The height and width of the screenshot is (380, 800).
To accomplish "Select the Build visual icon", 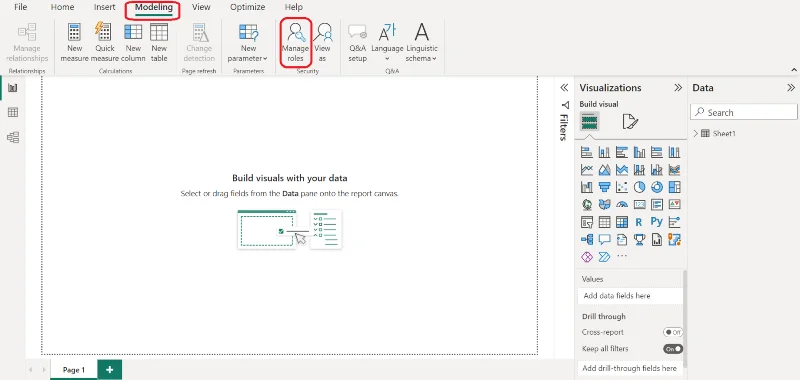I will [x=589, y=122].
